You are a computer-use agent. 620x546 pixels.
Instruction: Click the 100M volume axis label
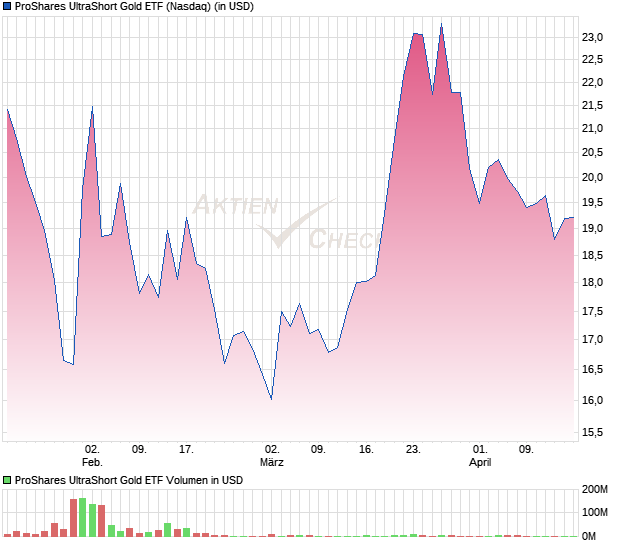tap(596, 513)
